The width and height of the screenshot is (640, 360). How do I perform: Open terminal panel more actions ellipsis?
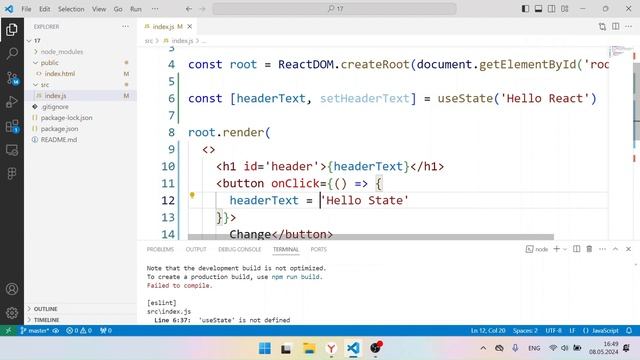click(602, 249)
